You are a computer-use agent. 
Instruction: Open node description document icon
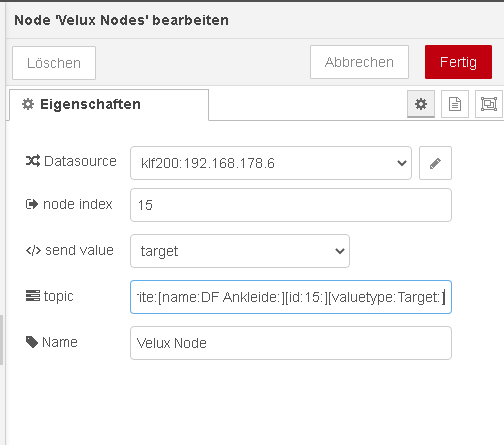pos(455,104)
